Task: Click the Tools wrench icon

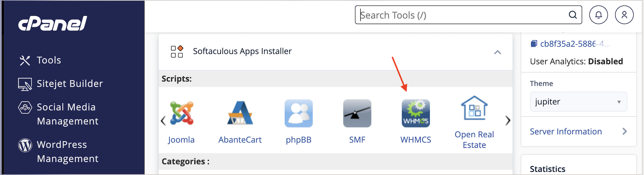Action: tap(25, 60)
